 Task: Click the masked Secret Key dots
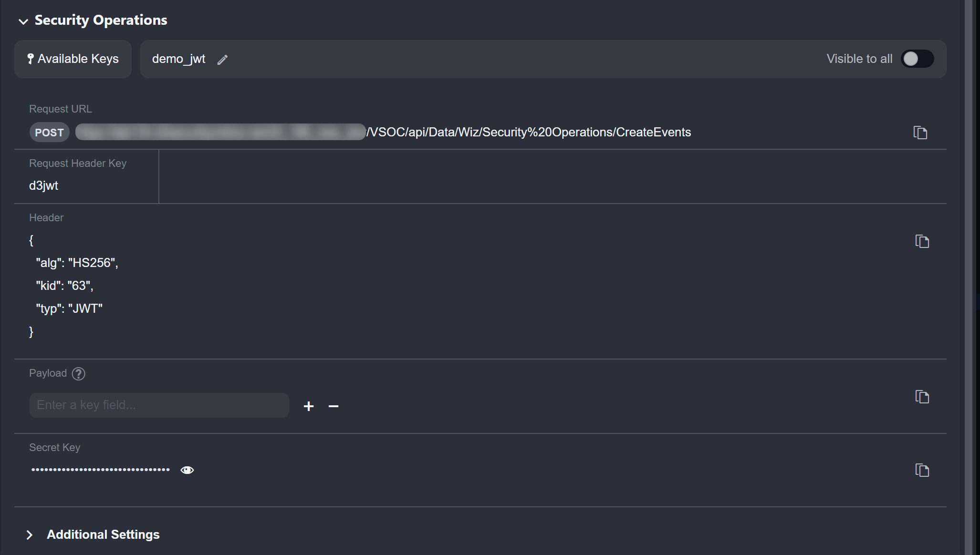[x=100, y=470]
